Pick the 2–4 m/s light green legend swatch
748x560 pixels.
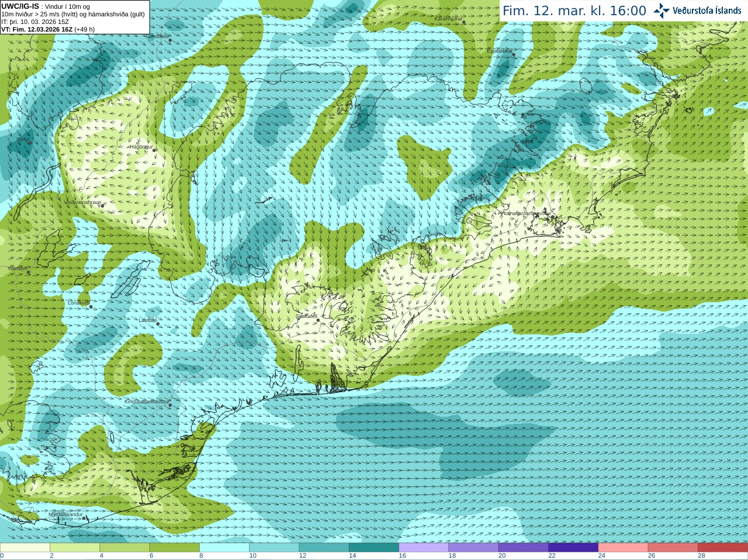[75, 548]
